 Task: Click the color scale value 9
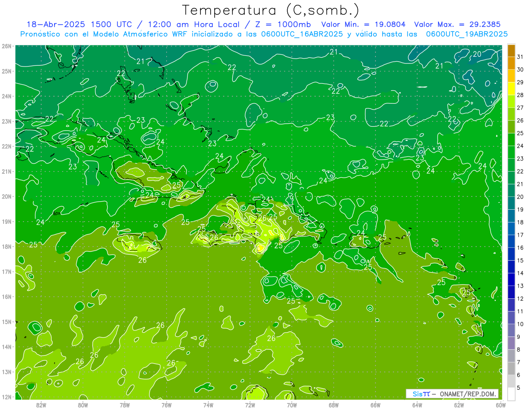[519, 337]
